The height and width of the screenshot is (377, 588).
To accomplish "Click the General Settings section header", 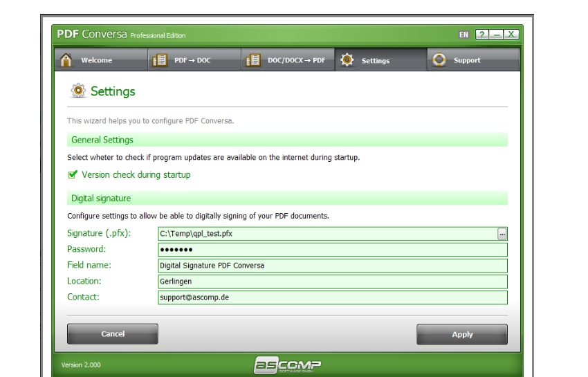I will [287, 140].
